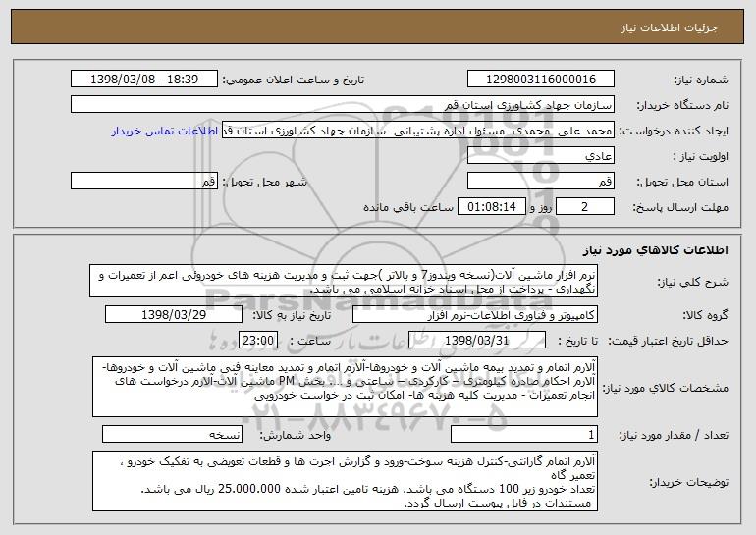Click the label شرح کلی نیاز
Image resolution: width=756 pixels, height=535 pixels.
pos(693,283)
